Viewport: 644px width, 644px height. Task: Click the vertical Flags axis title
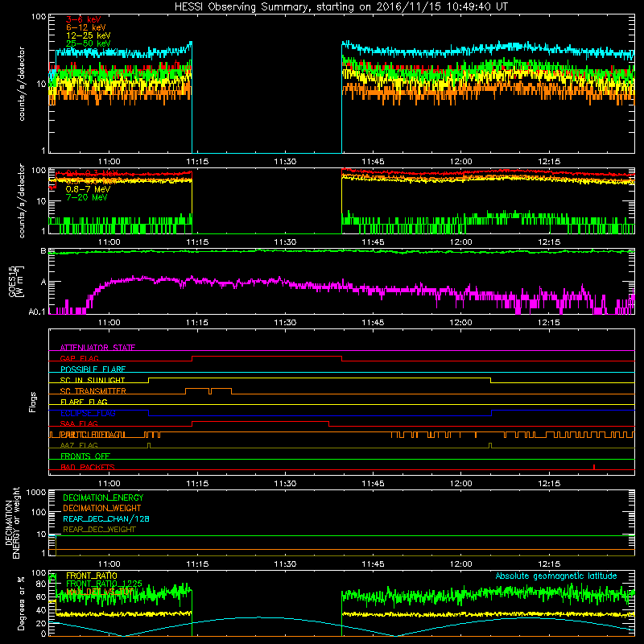(33, 402)
